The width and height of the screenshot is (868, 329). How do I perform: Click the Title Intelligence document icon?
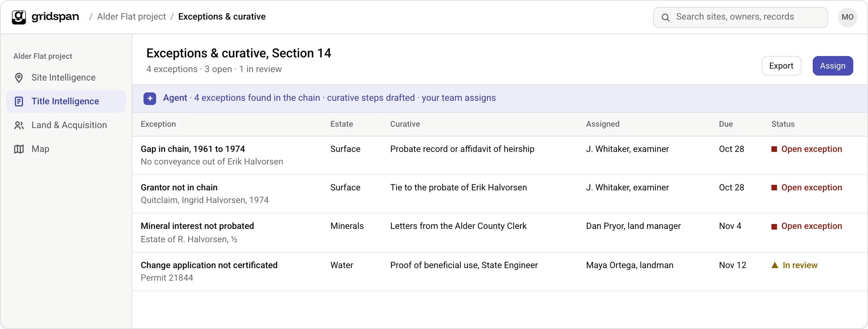tap(19, 101)
